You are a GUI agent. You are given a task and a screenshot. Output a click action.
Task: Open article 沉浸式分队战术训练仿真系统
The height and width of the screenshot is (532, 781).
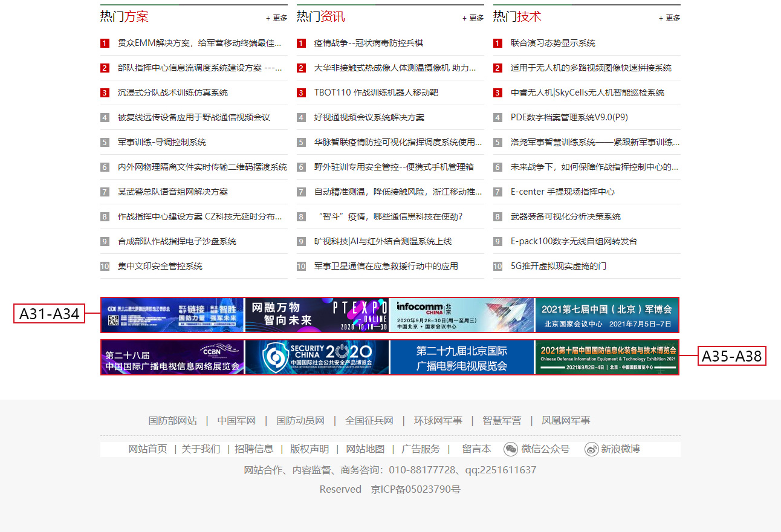[x=172, y=92]
